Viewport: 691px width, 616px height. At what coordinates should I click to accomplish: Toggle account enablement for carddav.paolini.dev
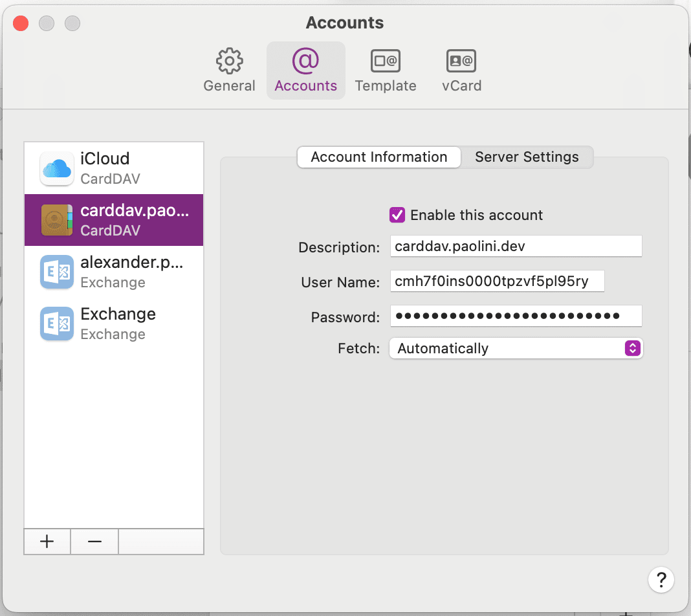point(397,215)
